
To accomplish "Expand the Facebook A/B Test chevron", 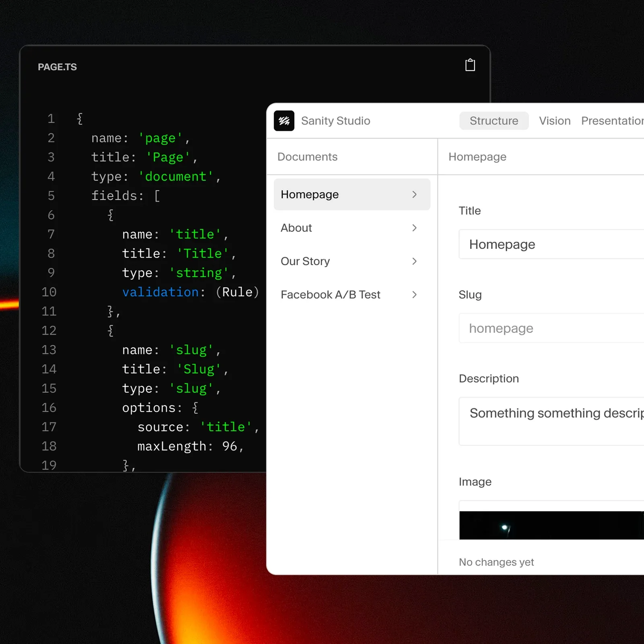I will 414,295.
